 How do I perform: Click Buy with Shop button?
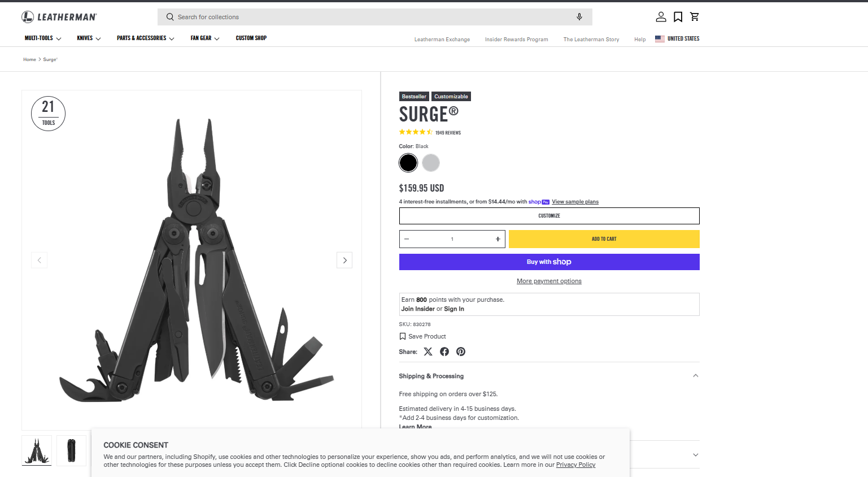tap(549, 262)
